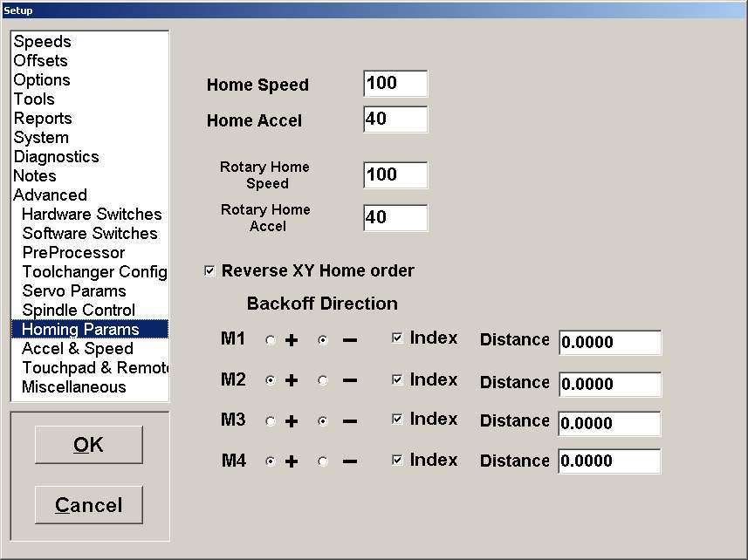
Task: Edit the Rotary Home Accel value
Action: (x=395, y=217)
